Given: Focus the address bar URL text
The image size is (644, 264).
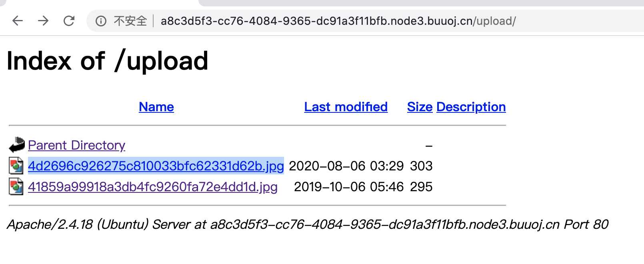Looking at the screenshot, I should point(338,21).
